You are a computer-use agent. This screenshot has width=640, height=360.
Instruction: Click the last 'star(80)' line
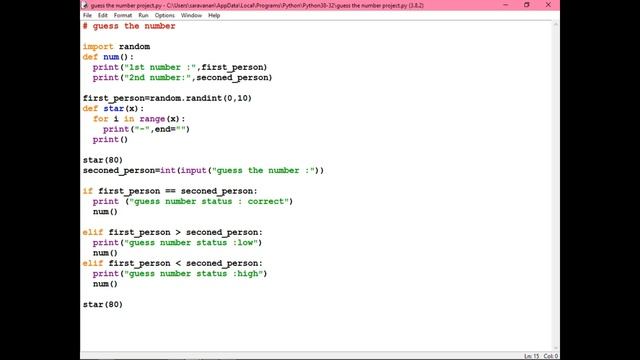[103, 304]
